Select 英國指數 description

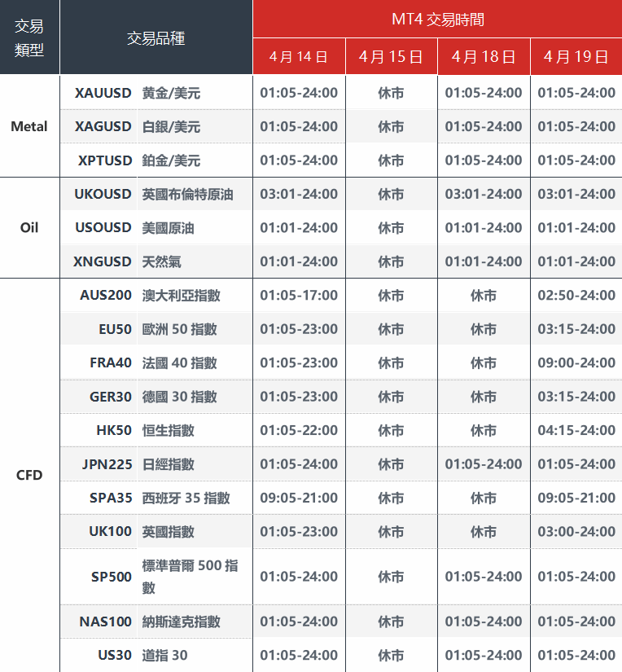(x=168, y=531)
